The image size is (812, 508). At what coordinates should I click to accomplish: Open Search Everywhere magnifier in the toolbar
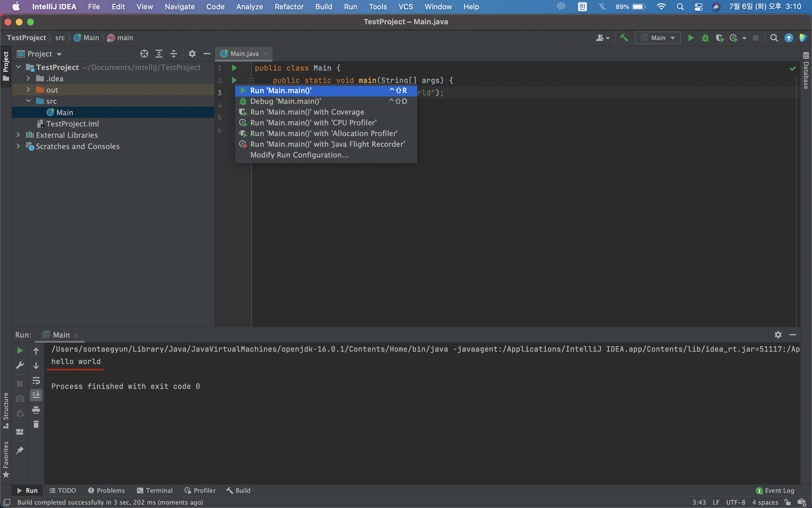774,38
